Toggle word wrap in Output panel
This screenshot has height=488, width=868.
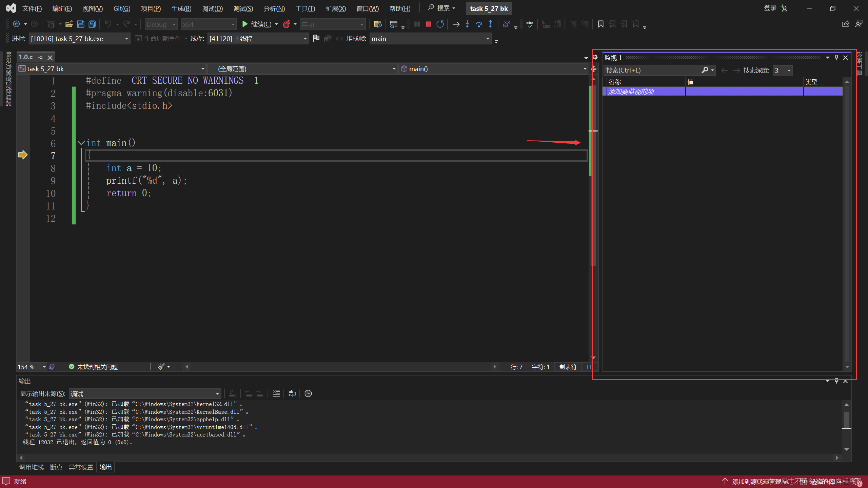point(292,393)
